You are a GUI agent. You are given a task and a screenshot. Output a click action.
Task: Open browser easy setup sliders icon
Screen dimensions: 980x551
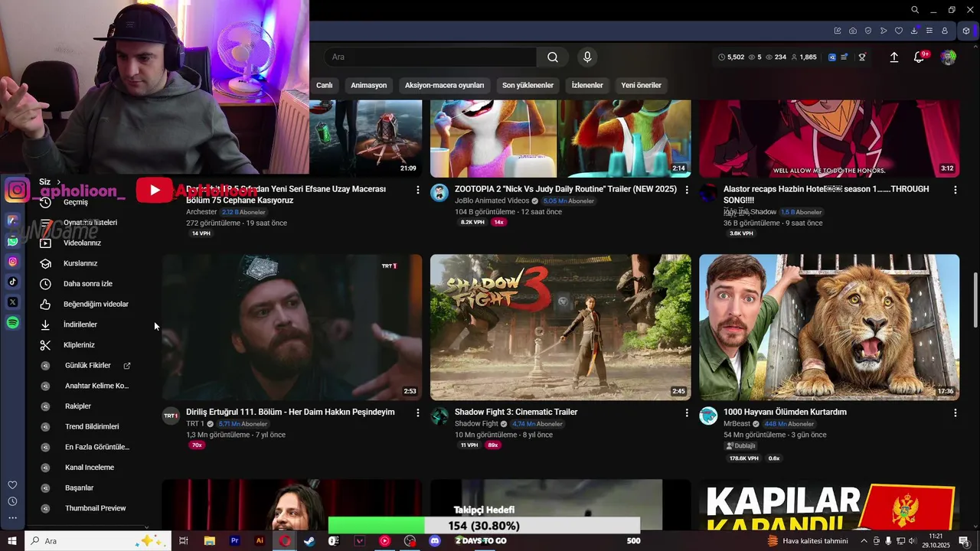pos(929,31)
